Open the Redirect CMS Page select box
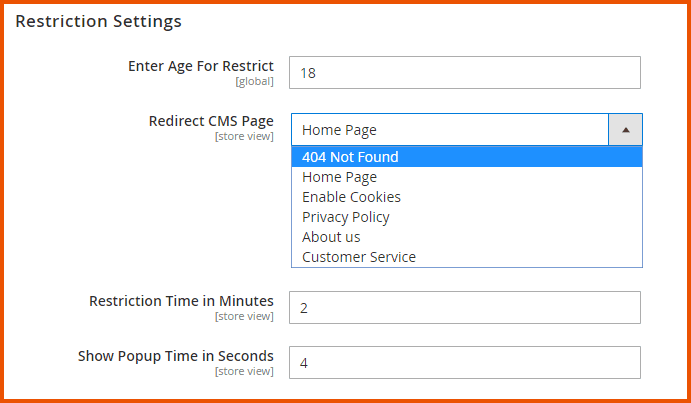 (450, 130)
